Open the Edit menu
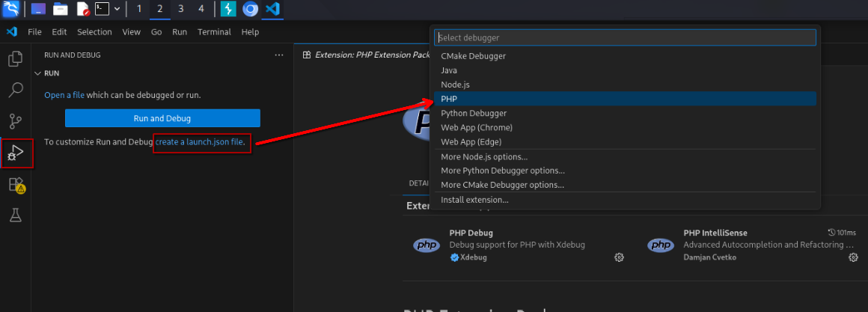 [x=59, y=32]
